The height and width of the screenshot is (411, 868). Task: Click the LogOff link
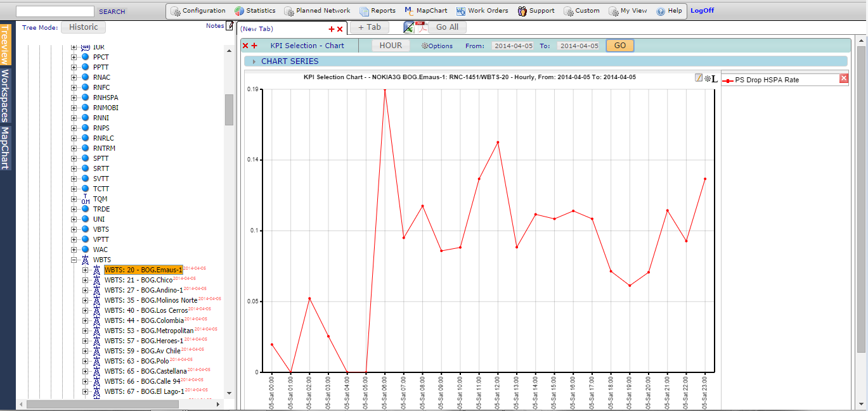coord(702,11)
